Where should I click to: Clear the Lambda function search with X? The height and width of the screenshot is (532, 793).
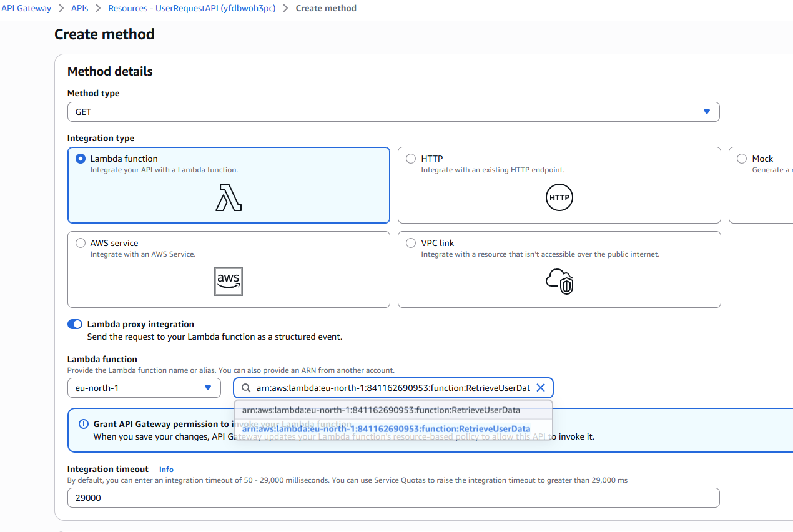tap(541, 388)
